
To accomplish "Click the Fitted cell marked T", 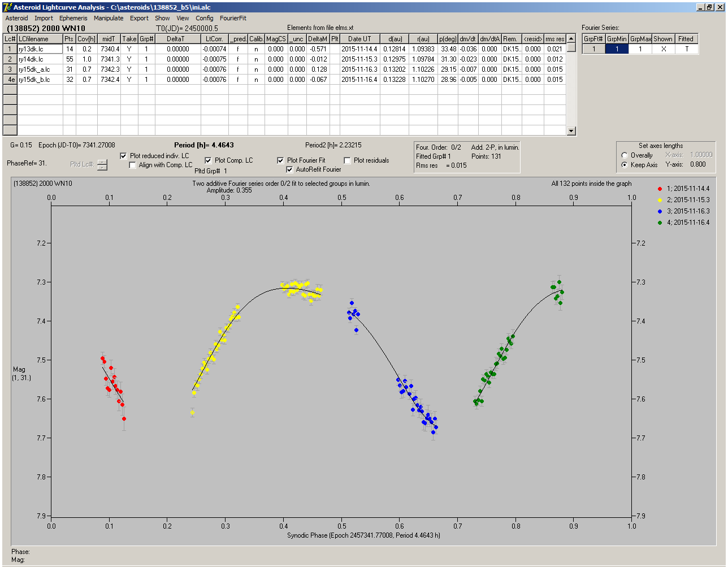I will click(686, 49).
